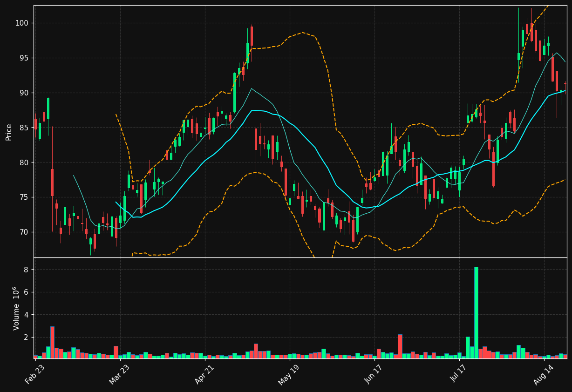Select the large red volume bar after Feb 23
The width and height of the screenshot is (572, 392).
52,342
